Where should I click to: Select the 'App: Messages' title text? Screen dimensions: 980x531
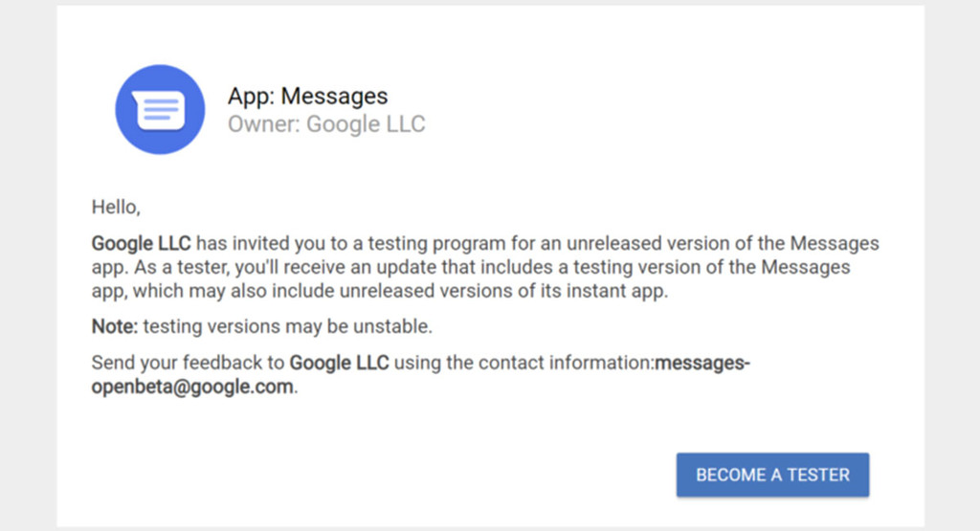307,96
